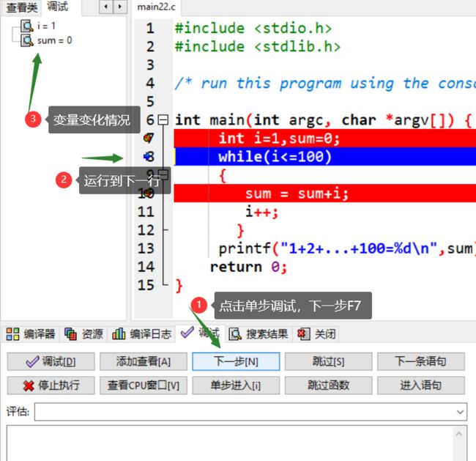
Task: Toggle the breakpoint marker on line 10
Action: [149, 193]
